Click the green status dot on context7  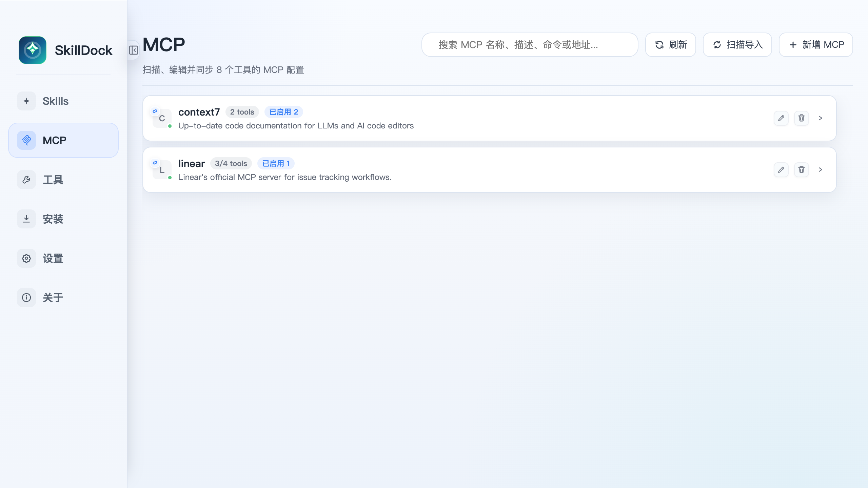tap(170, 126)
